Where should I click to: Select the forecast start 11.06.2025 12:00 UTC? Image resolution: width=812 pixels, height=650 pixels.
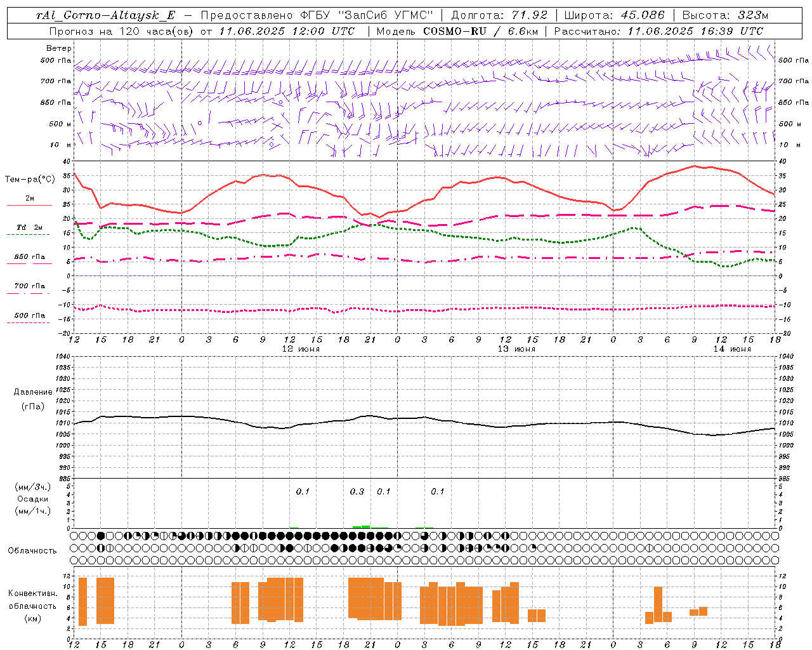click(287, 30)
